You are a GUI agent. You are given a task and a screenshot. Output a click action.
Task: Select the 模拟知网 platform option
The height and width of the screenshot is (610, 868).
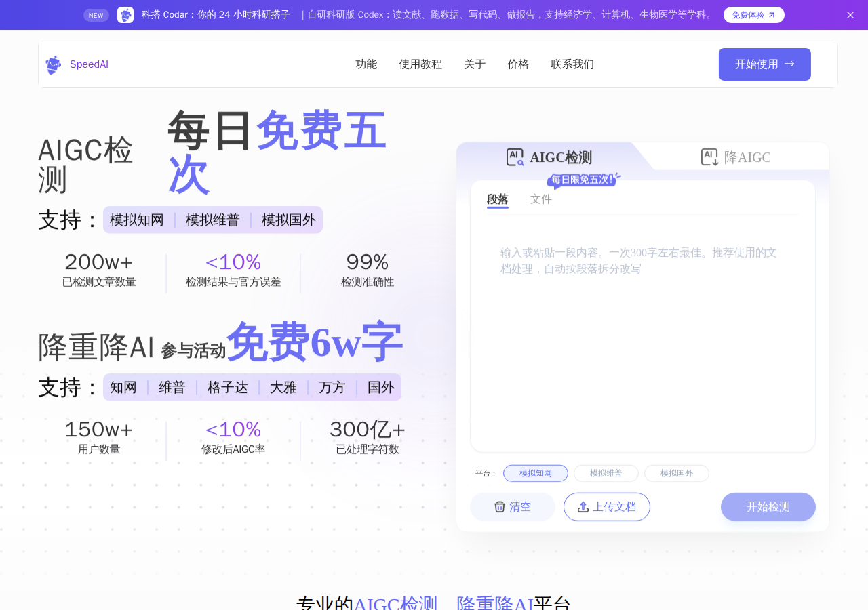coord(536,473)
